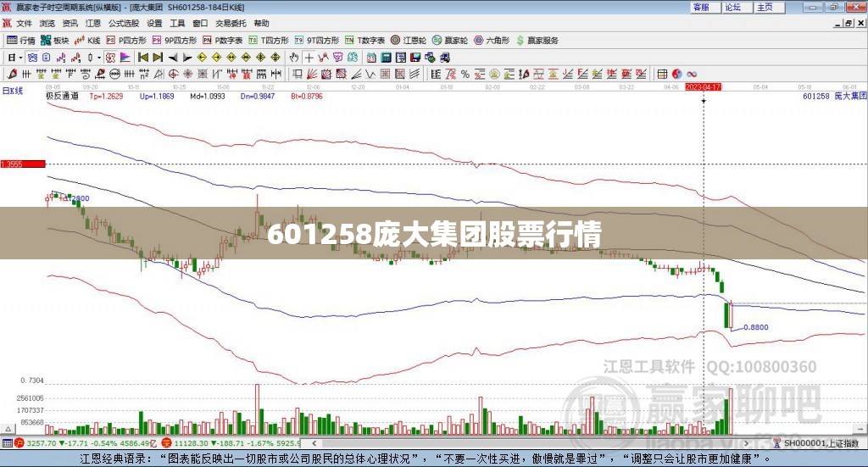Open the 赢家轮 wheel tool

[450, 40]
